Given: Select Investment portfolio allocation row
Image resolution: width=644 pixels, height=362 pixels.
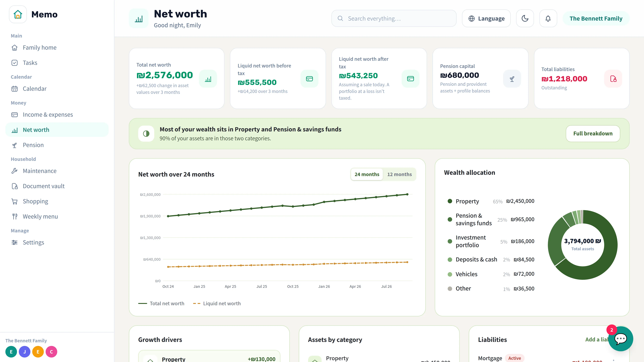Looking at the screenshot, I should pos(491,241).
